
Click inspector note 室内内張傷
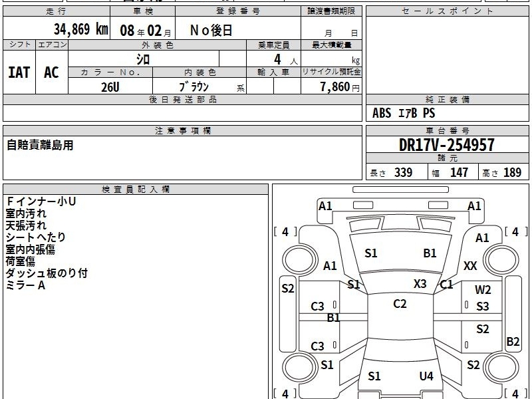coord(30,249)
